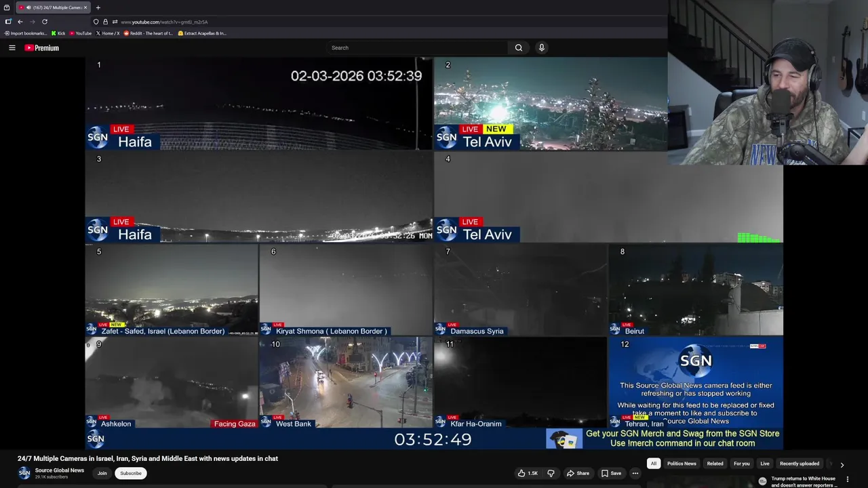Click the Ashkelon Facing Gaza feed
The height and width of the screenshot is (488, 868).
tap(172, 383)
